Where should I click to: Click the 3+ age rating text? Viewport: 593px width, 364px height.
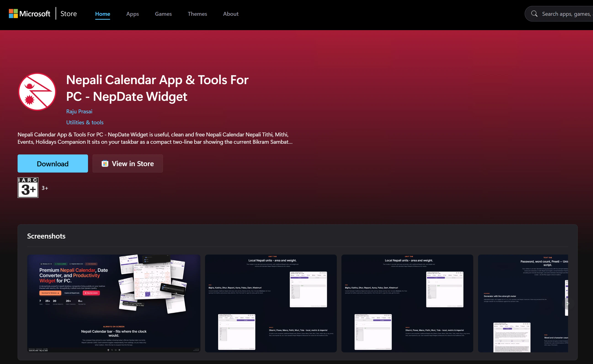tap(45, 188)
